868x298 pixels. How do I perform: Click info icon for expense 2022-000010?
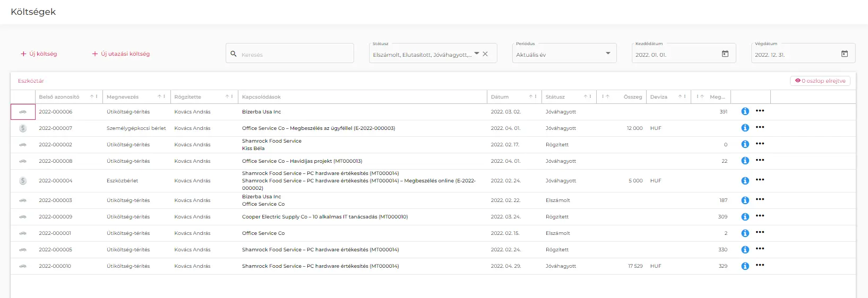(x=745, y=266)
